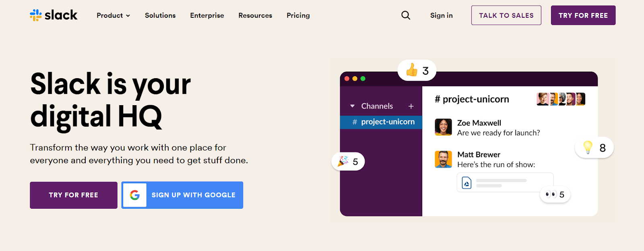Click the eyes emoji reaction bubble

(x=555, y=195)
